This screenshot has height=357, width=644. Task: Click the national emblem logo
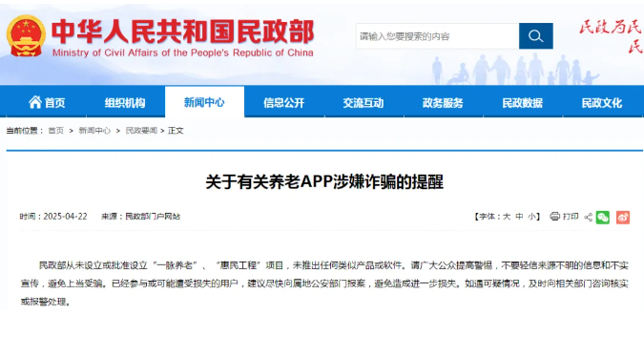(26, 35)
